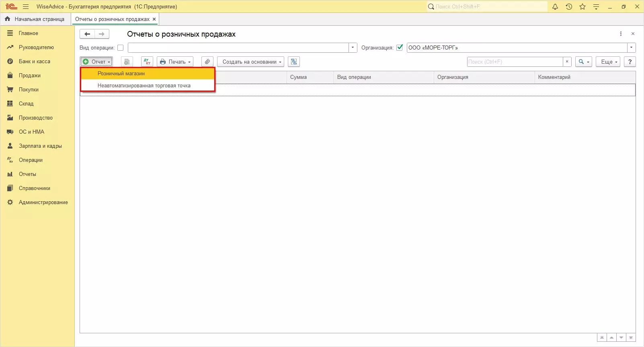Open help with the question mark button
Viewport: 644px width, 347px height.
pyautogui.click(x=630, y=62)
